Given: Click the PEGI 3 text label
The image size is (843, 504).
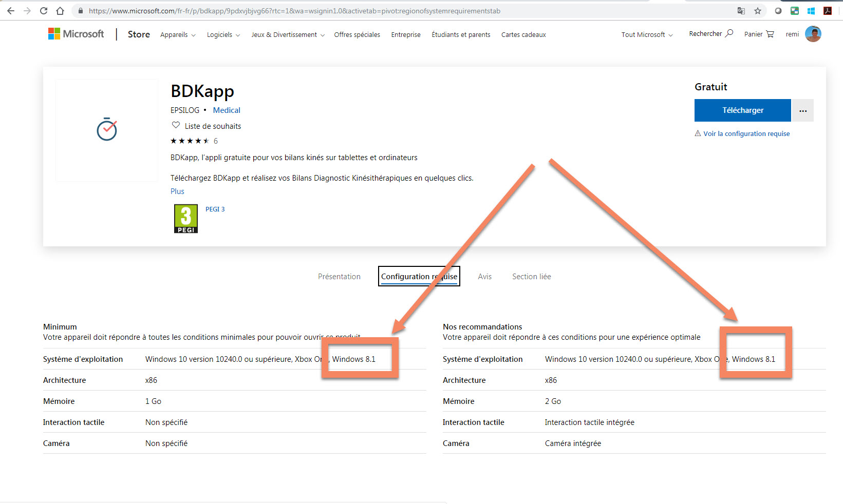Looking at the screenshot, I should [215, 209].
